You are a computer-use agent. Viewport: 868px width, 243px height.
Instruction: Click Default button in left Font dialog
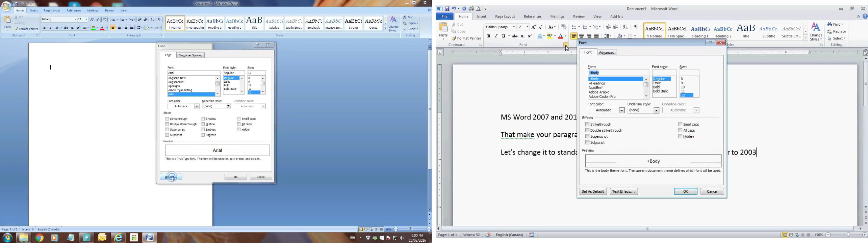(x=171, y=177)
